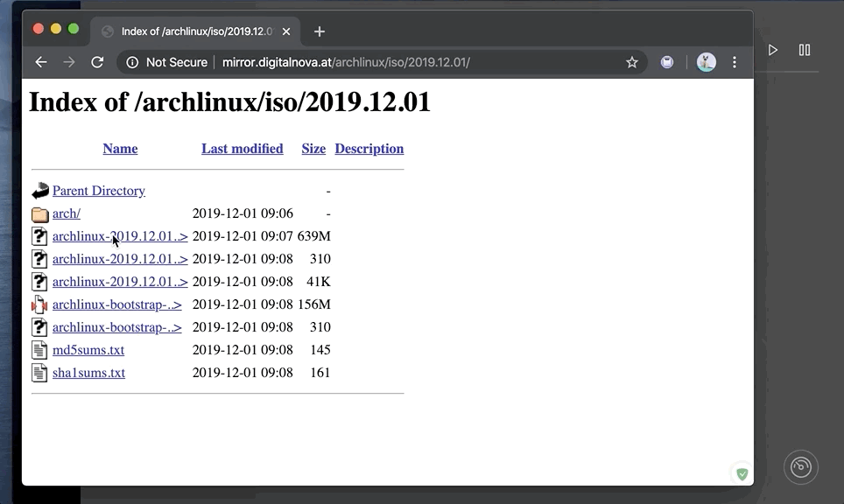The image size is (844, 504).
Task: Click the yellow minimize window button
Action: [56, 29]
